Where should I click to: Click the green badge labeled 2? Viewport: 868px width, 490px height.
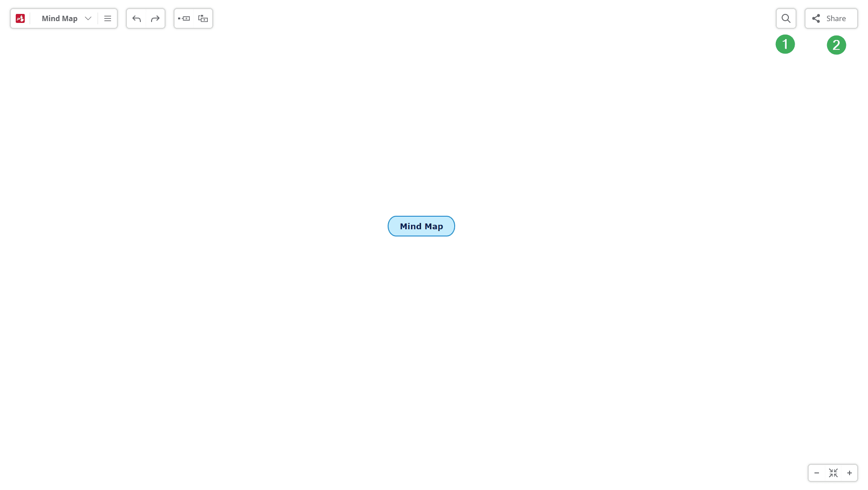[836, 45]
